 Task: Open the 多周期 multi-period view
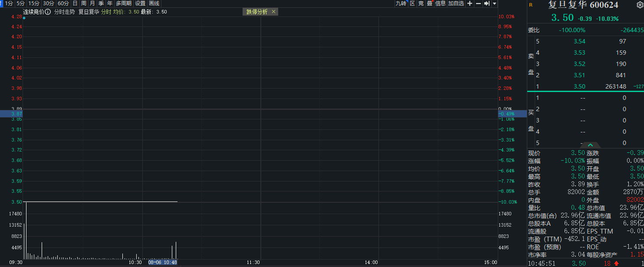pos(123,3)
